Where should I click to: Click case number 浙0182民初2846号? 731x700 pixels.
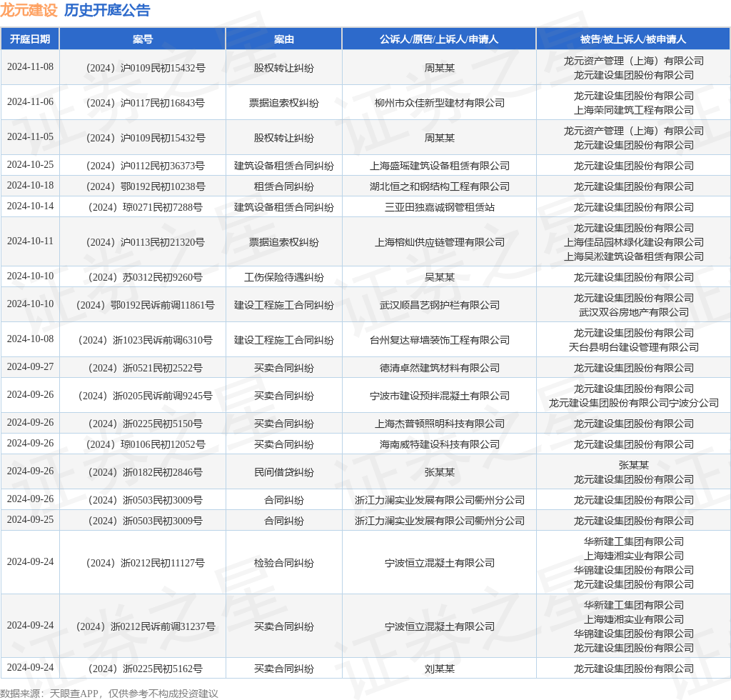[146, 472]
